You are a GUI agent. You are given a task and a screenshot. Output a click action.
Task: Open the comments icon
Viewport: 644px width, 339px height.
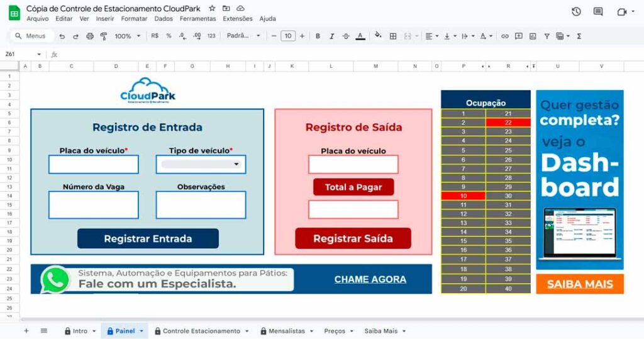tap(599, 12)
